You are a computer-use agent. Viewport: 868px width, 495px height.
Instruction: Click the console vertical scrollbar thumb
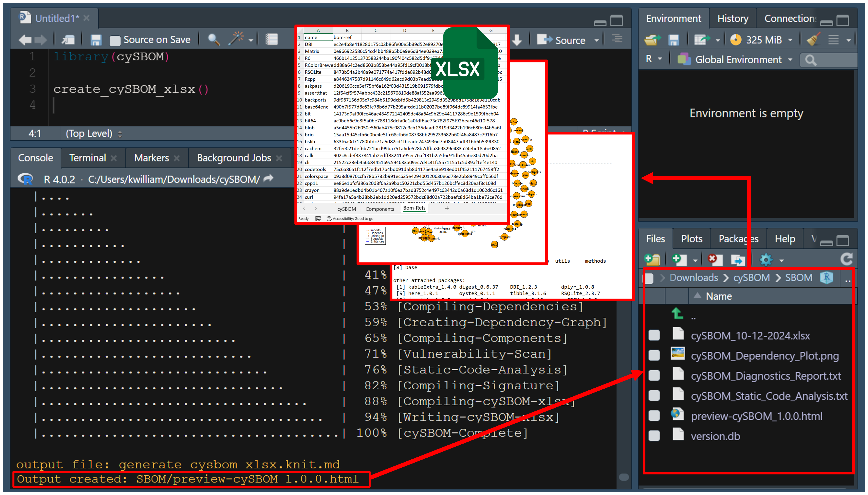pyautogui.click(x=623, y=477)
